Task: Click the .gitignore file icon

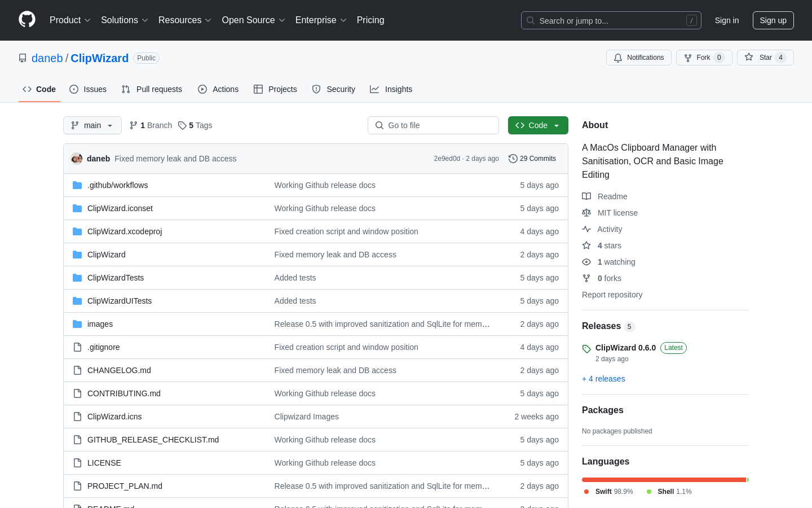Action: click(77, 347)
